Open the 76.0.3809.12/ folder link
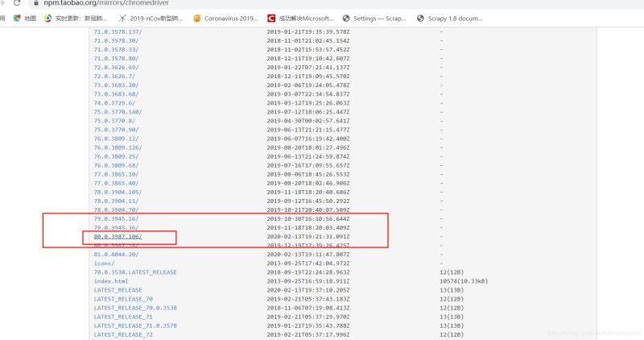The height and width of the screenshot is (340, 644). 116,139
